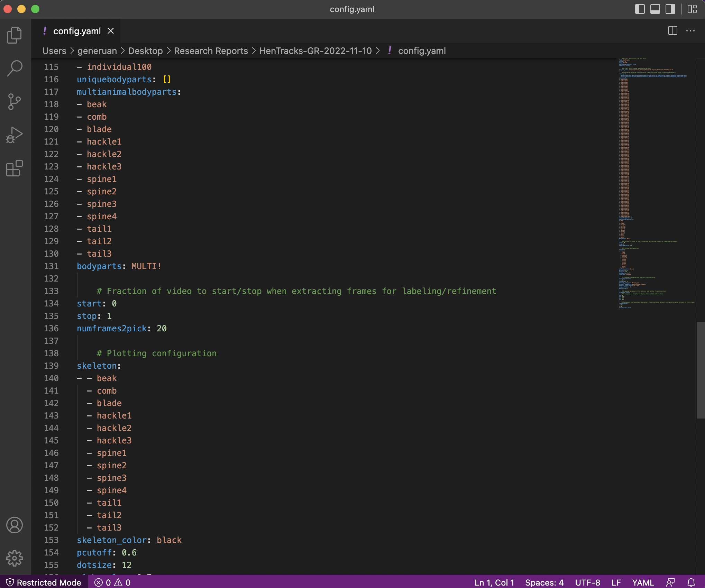
Task: Open the Extensions view
Action: coord(14,168)
